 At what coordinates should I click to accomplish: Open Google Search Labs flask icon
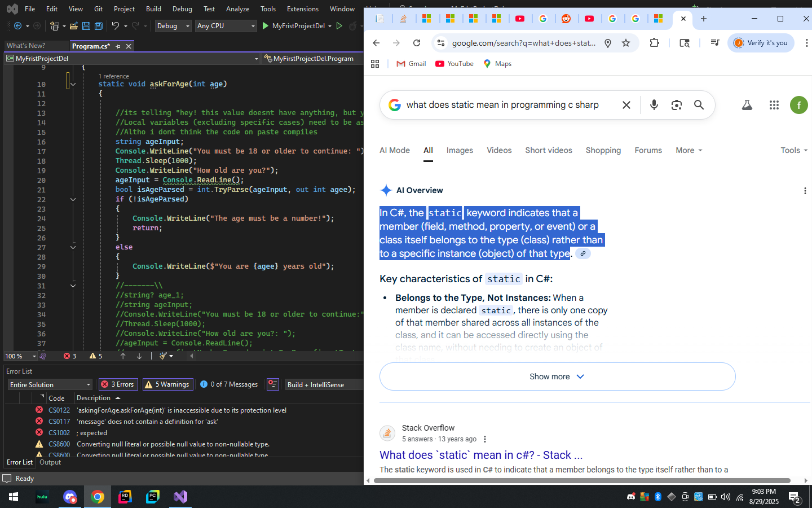click(747, 105)
